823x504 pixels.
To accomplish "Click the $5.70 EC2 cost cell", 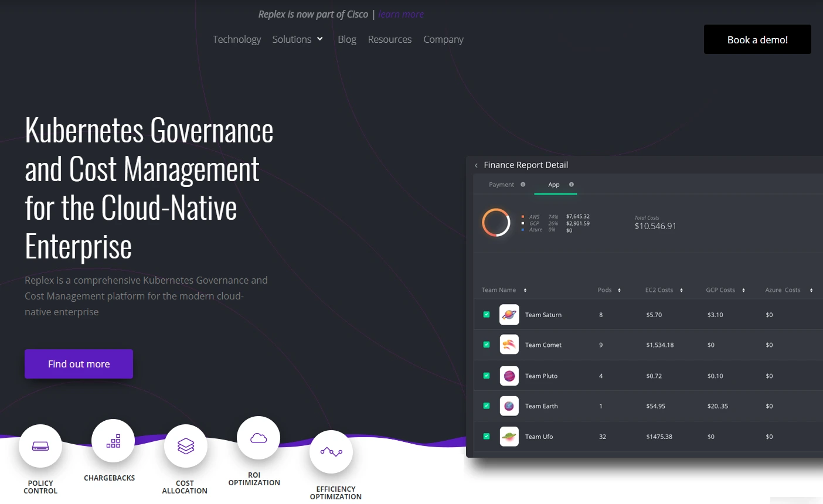I will [654, 315].
